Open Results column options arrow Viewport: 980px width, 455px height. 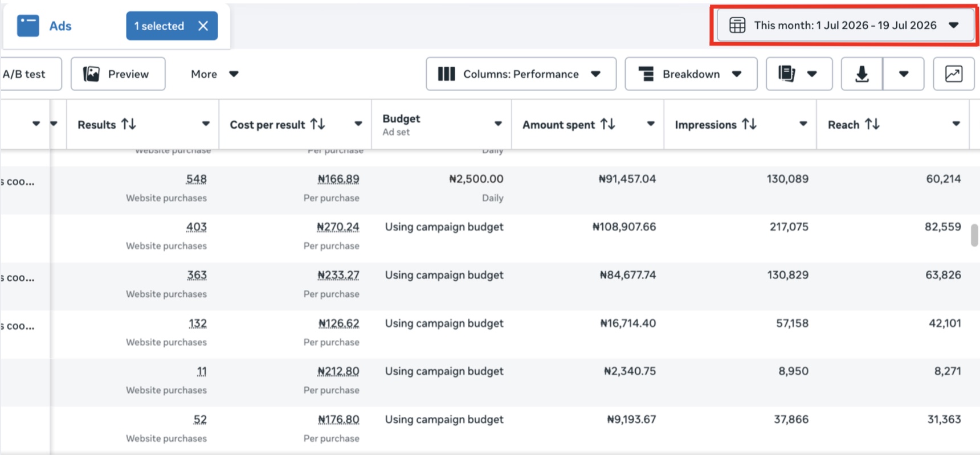[206, 124]
